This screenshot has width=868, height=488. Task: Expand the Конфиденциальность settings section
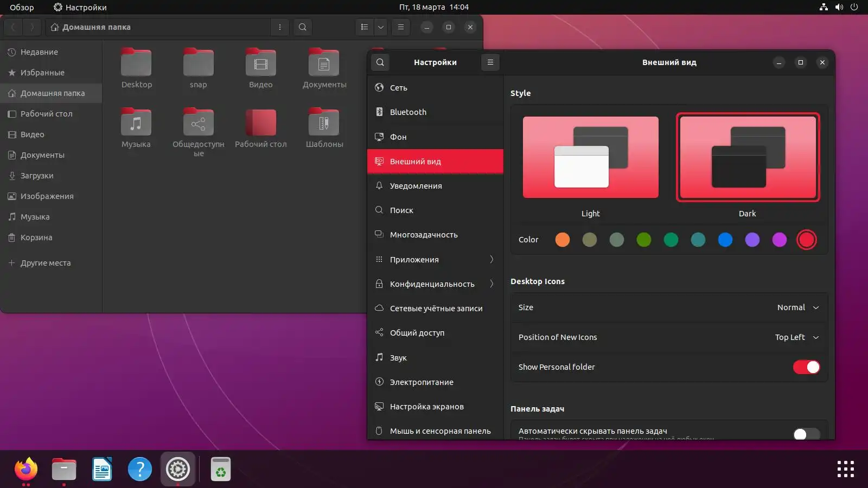pos(435,284)
